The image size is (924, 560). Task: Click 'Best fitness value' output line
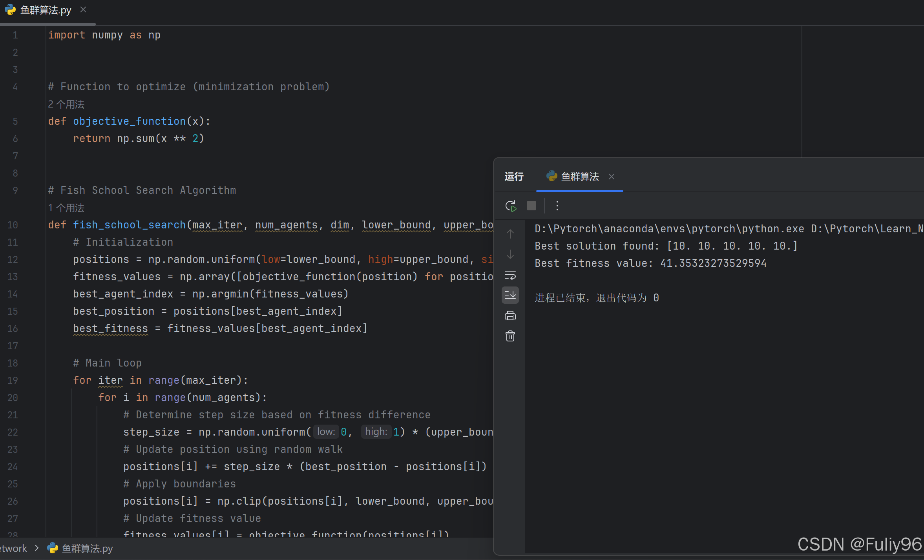pyautogui.click(x=650, y=263)
